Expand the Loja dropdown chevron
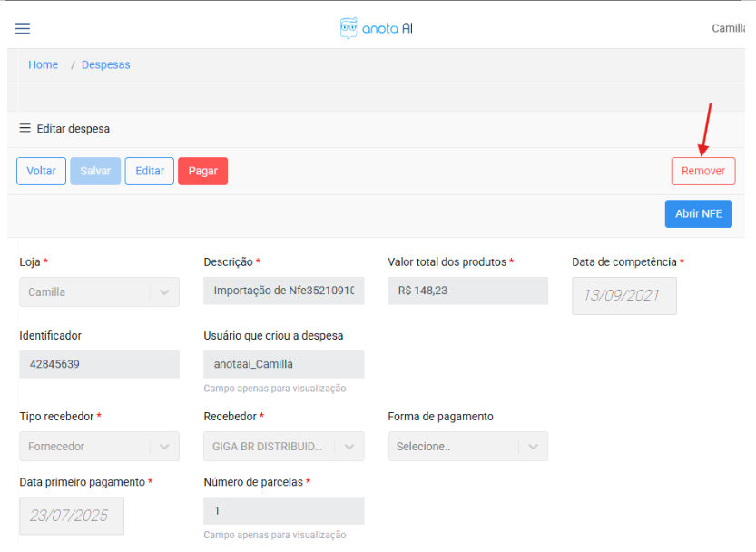The width and height of the screenshot is (756, 552). (x=163, y=292)
